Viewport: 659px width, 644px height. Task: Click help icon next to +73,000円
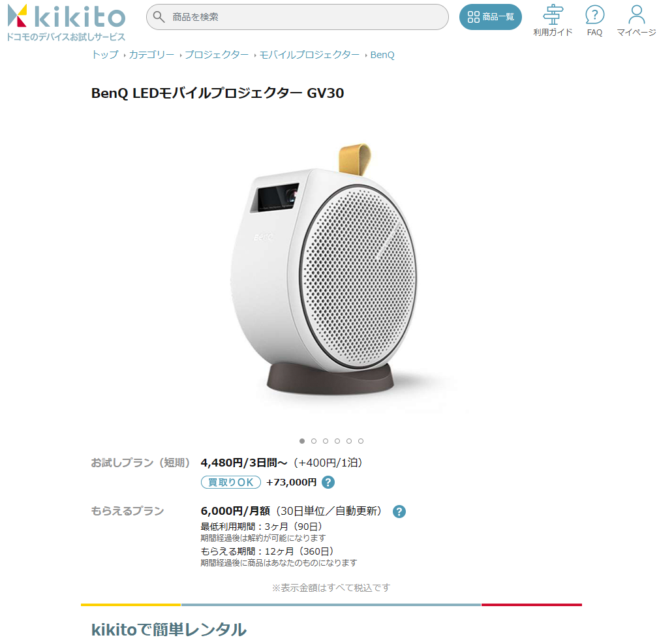(x=328, y=482)
